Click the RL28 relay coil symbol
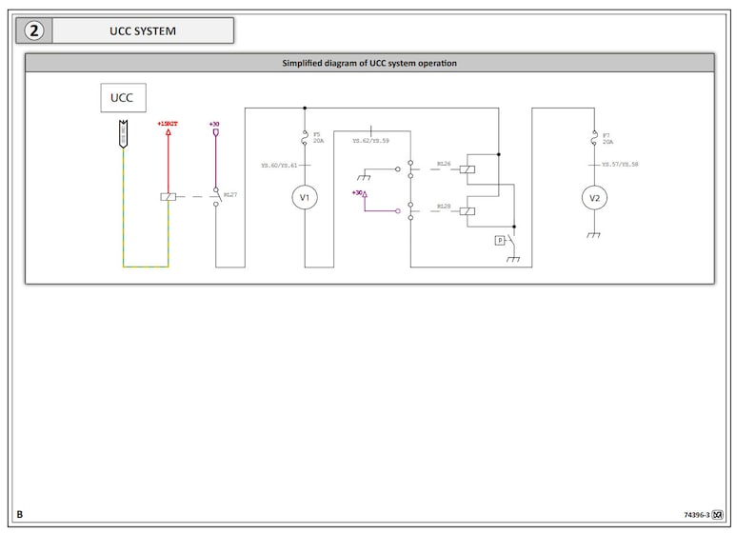 coord(468,211)
